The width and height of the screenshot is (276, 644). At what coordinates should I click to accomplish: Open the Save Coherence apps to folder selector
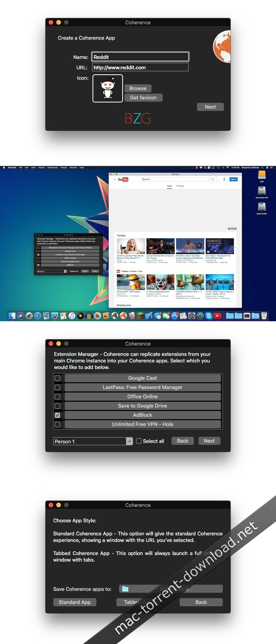click(x=171, y=589)
